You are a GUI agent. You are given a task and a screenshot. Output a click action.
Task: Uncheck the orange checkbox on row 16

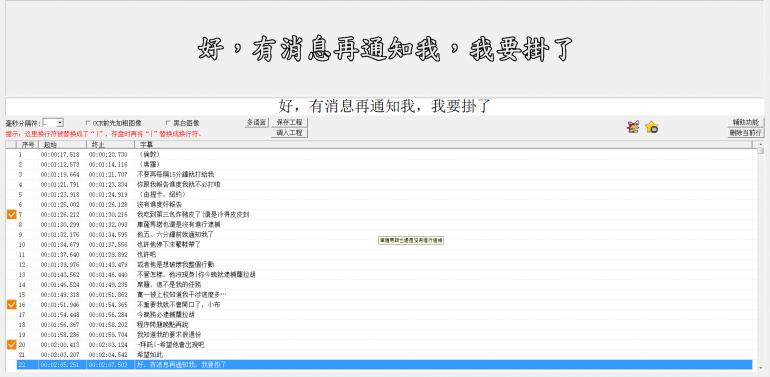tap(12, 305)
